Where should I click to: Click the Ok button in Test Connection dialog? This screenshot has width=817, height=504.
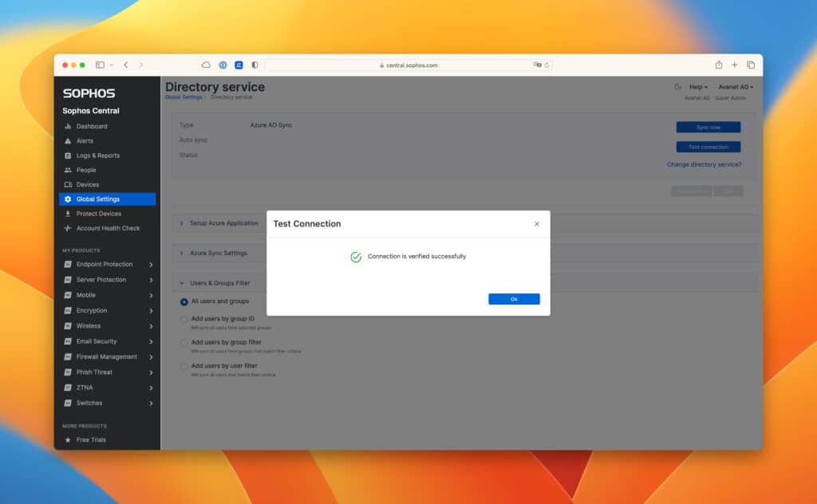(x=514, y=299)
